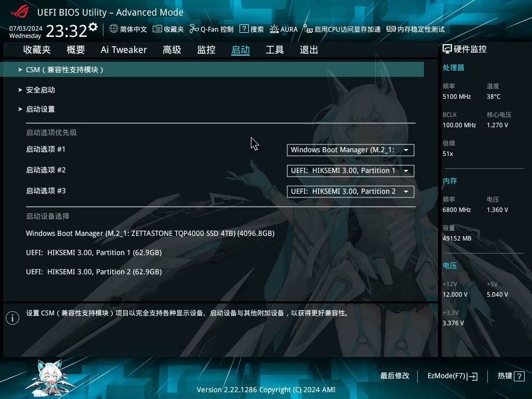Switch to EzMode(F7)
Screen dimensions: 532x399
pos(446,376)
